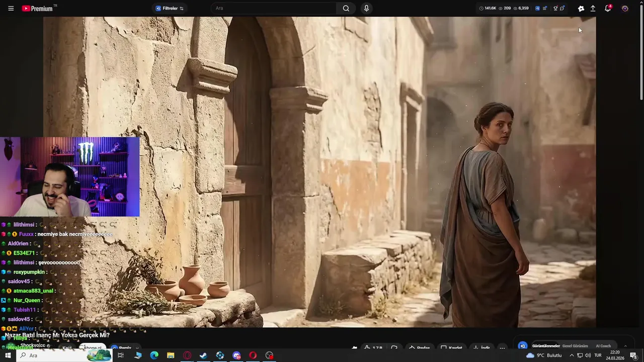Open the Filtreler filter dropdown

pyautogui.click(x=170, y=8)
